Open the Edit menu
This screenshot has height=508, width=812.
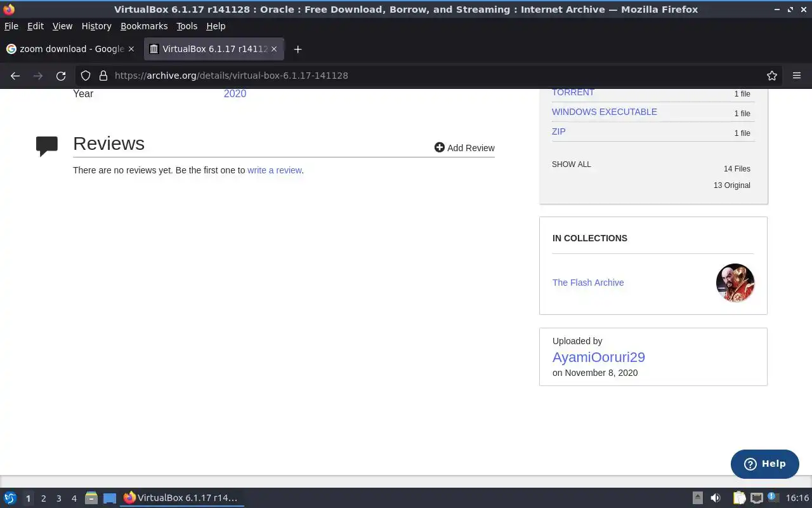[x=36, y=26]
